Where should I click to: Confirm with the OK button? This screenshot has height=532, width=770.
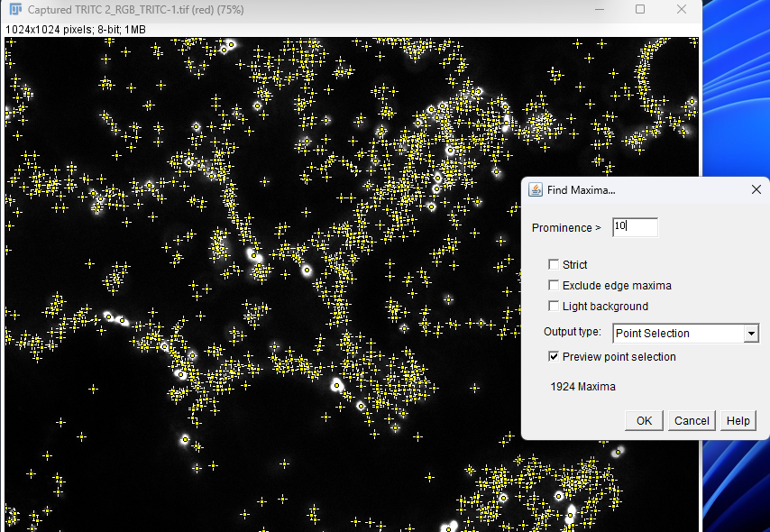click(x=644, y=420)
